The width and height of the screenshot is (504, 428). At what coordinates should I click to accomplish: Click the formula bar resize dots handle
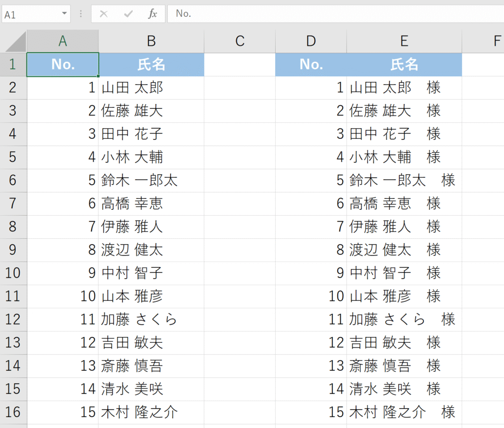81,14
